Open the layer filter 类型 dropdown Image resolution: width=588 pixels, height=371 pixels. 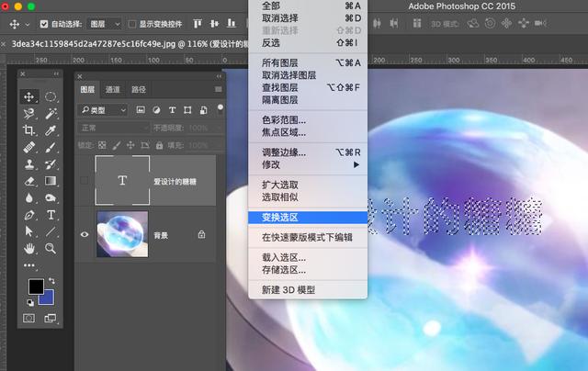pyautogui.click(x=102, y=110)
